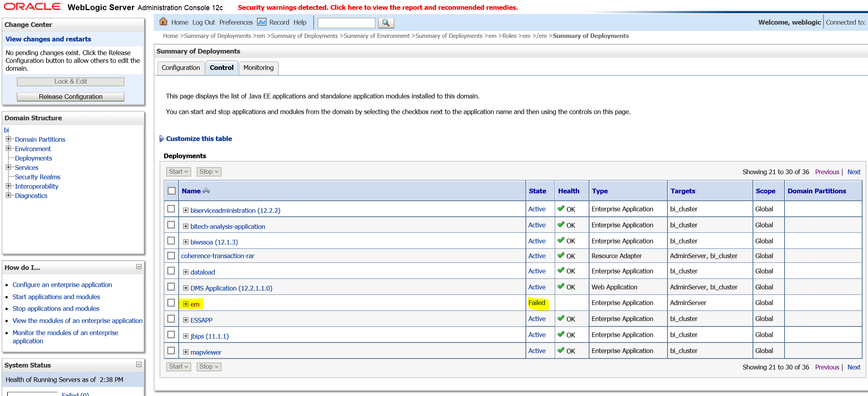Open Deployments in Domain Structure tree
Screen dimensions: 868x396
34,158
